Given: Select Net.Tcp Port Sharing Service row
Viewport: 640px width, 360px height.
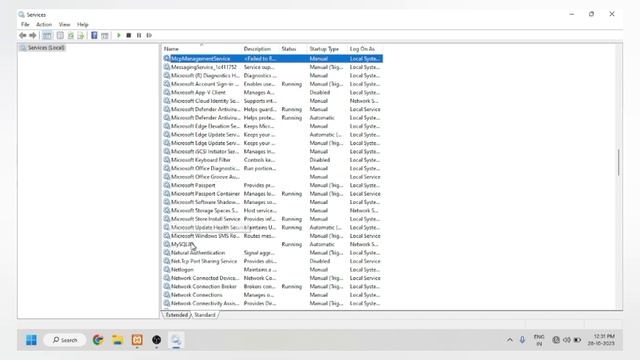Looking at the screenshot, I should point(272,261).
